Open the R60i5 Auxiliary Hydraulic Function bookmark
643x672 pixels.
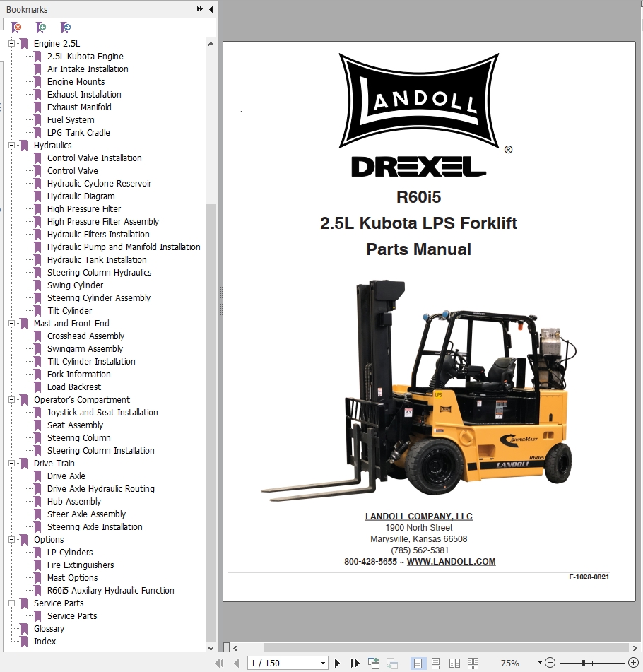pos(111,591)
